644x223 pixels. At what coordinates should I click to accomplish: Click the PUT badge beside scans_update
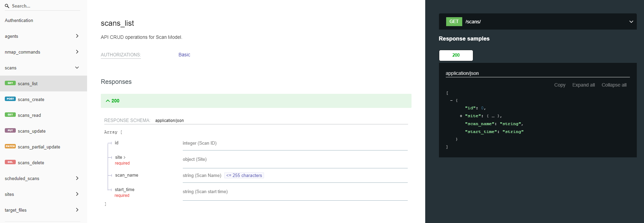pyautogui.click(x=10, y=130)
